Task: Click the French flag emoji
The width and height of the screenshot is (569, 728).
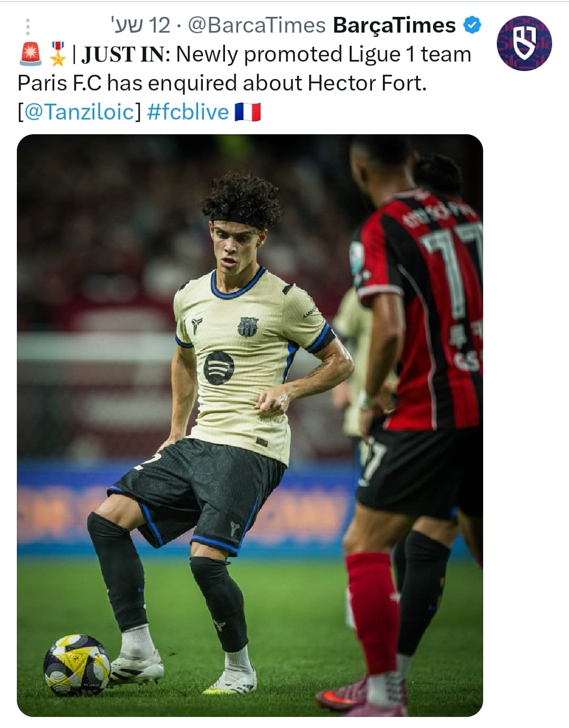Action: coord(248,112)
